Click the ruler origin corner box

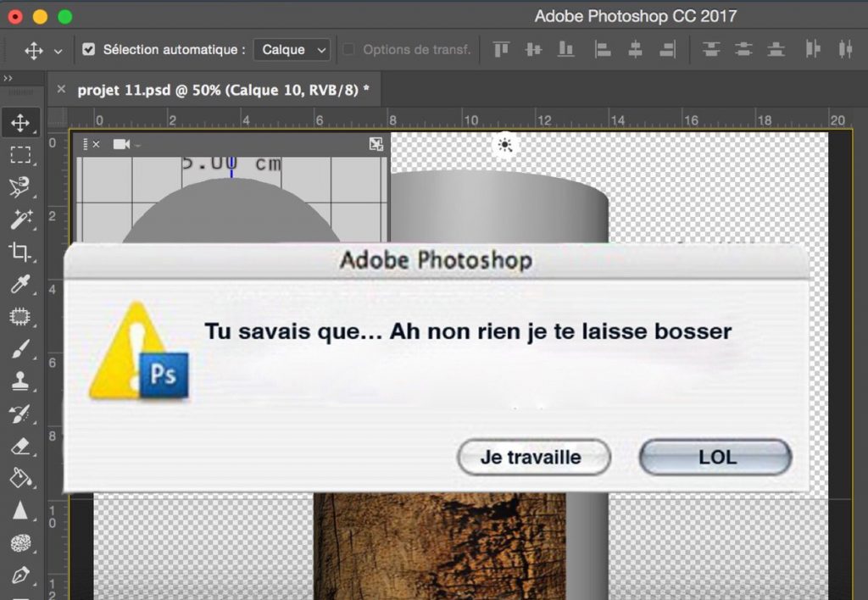(57, 118)
